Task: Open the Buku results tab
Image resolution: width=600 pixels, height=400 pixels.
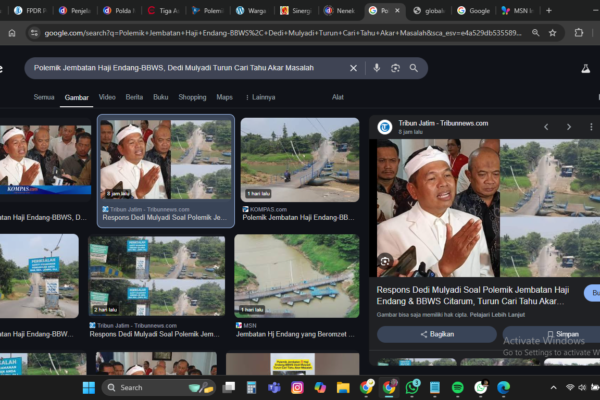Action: pyautogui.click(x=161, y=97)
